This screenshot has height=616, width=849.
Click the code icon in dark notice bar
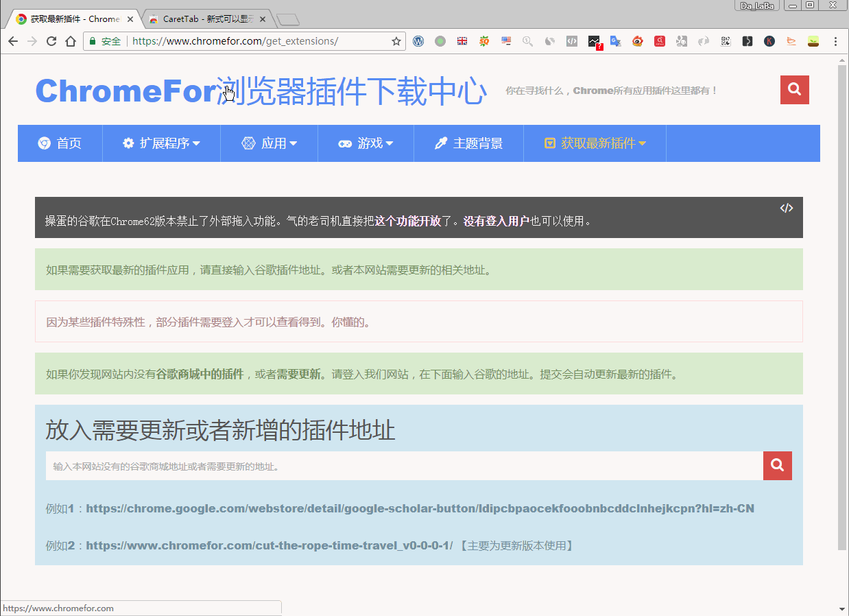pyautogui.click(x=787, y=208)
